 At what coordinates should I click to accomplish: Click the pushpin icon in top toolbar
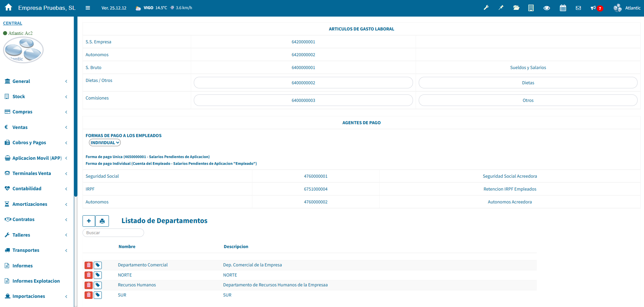(x=501, y=8)
